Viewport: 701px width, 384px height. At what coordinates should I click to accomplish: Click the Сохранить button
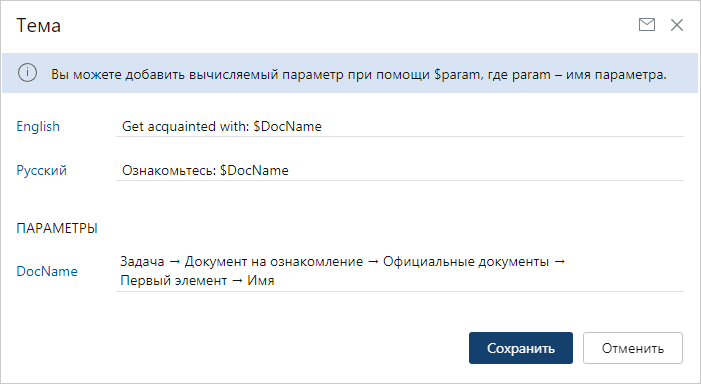coord(521,348)
